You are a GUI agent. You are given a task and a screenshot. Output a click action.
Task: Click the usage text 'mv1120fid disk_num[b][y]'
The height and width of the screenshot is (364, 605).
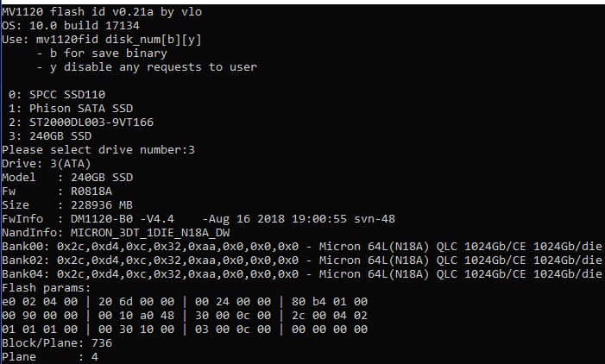[121, 40]
